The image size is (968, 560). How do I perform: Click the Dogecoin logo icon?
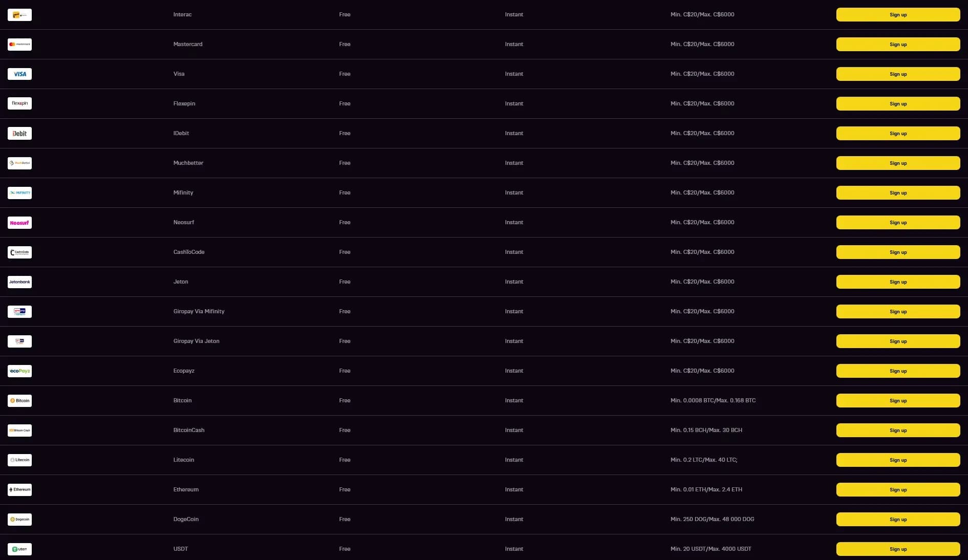click(19, 520)
